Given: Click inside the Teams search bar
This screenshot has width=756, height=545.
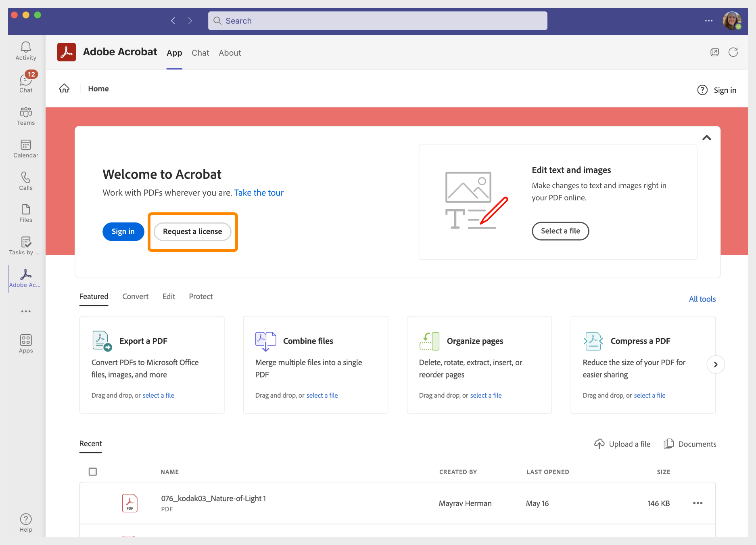Looking at the screenshot, I should (x=377, y=21).
